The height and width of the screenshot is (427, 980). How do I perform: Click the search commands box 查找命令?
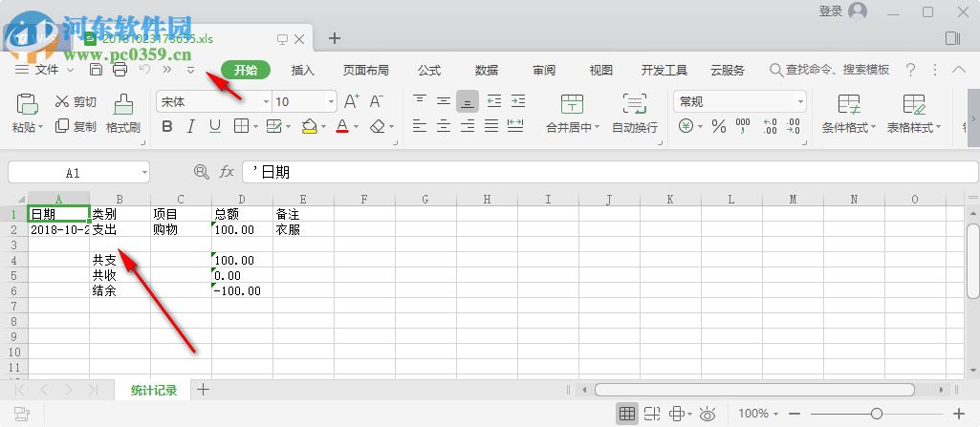click(829, 70)
